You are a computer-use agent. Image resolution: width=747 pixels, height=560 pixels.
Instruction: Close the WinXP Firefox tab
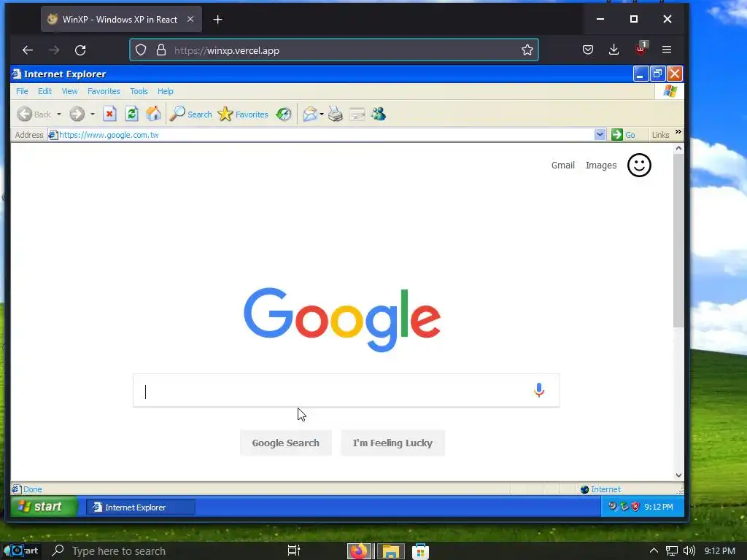(190, 20)
